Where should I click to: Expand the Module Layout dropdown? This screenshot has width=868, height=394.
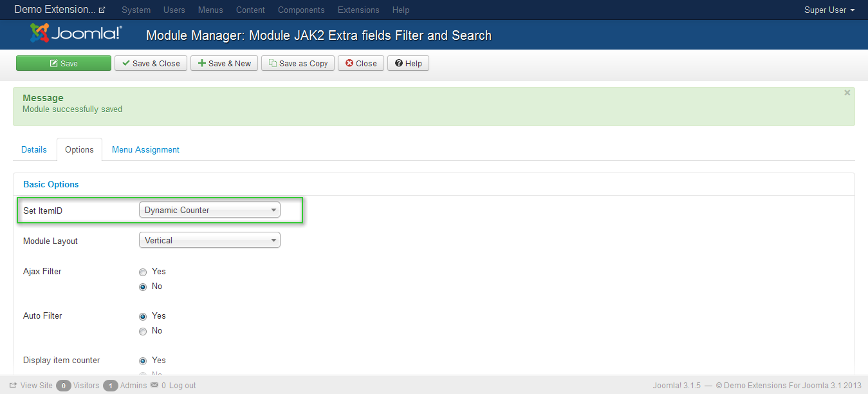(x=210, y=241)
